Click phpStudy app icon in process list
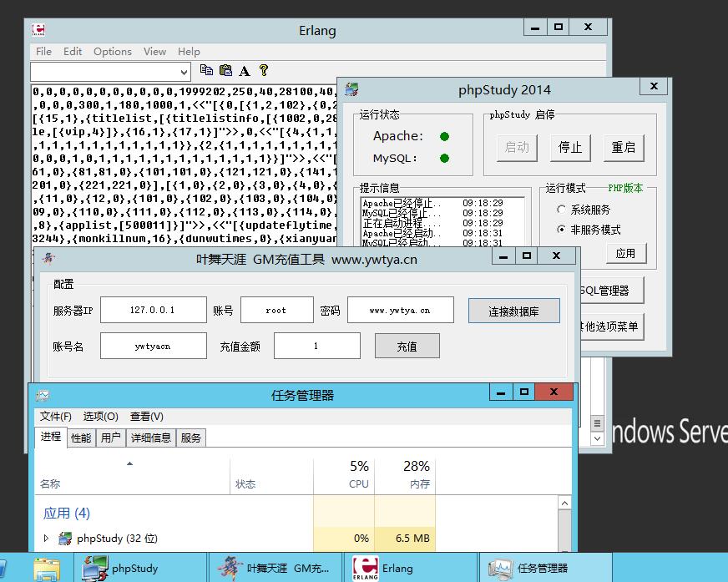Image resolution: width=728 pixels, height=582 pixels. tap(65, 539)
